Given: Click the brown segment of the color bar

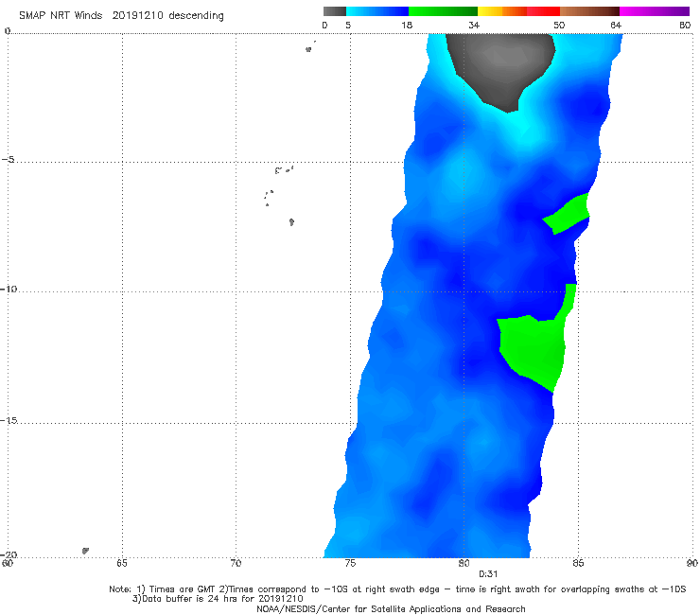Looking at the screenshot, I should pos(589,11).
